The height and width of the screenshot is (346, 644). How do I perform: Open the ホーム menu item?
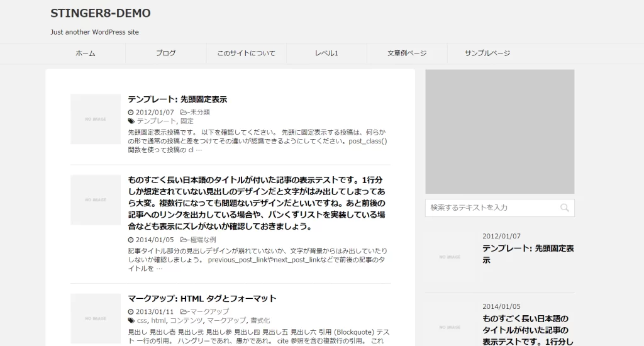coord(86,53)
